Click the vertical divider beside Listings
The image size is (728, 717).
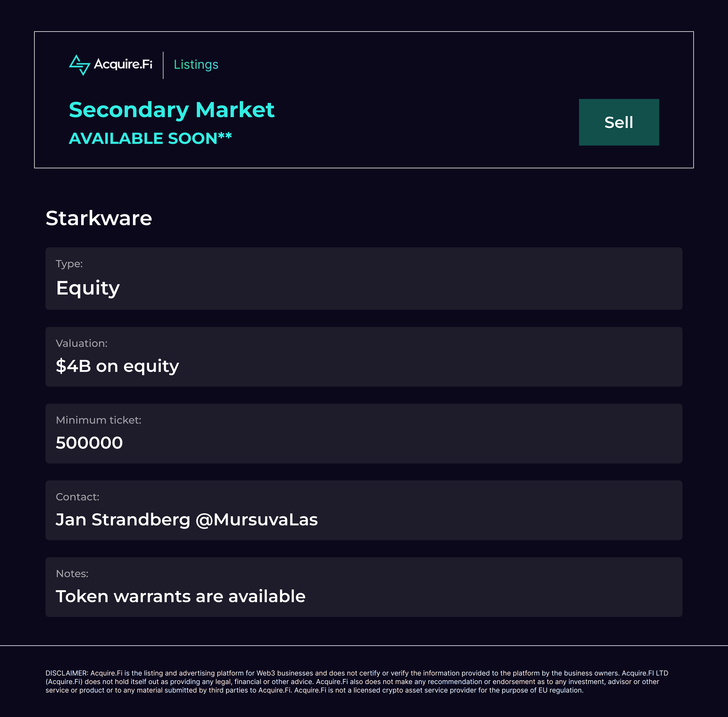coord(163,65)
